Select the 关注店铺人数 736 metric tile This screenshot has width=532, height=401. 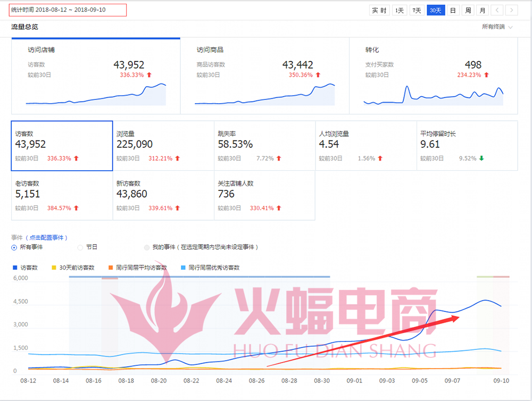pos(264,195)
